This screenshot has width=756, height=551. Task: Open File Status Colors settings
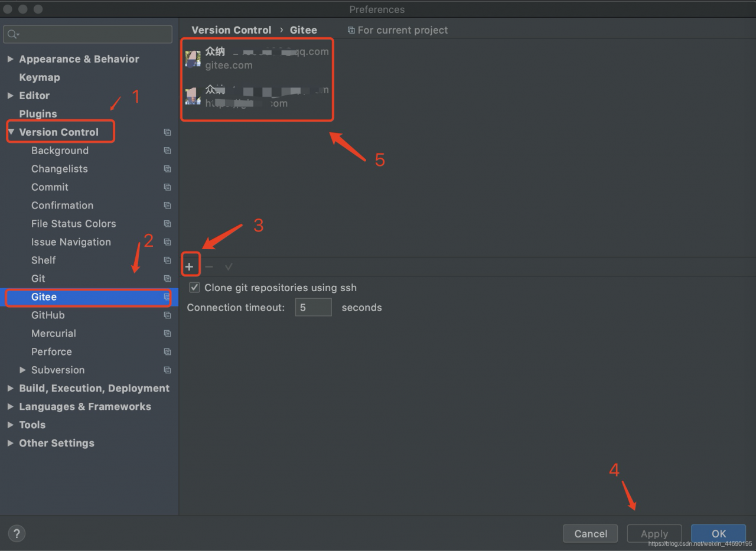tap(73, 224)
